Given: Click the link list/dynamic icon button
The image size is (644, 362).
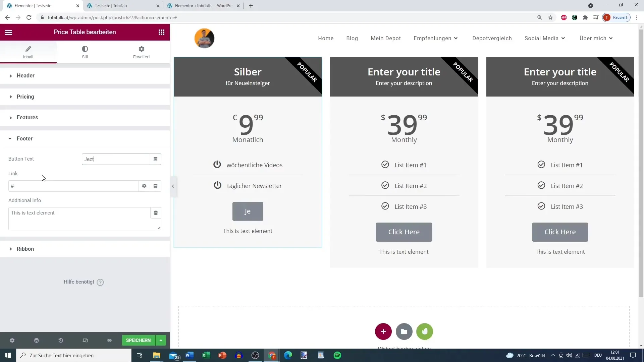Looking at the screenshot, I should (156, 186).
